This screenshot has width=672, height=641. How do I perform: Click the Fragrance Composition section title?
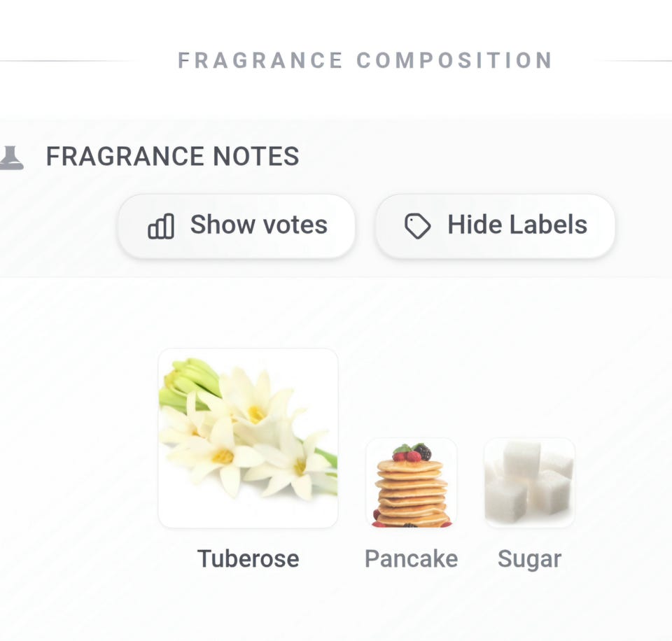click(x=365, y=60)
